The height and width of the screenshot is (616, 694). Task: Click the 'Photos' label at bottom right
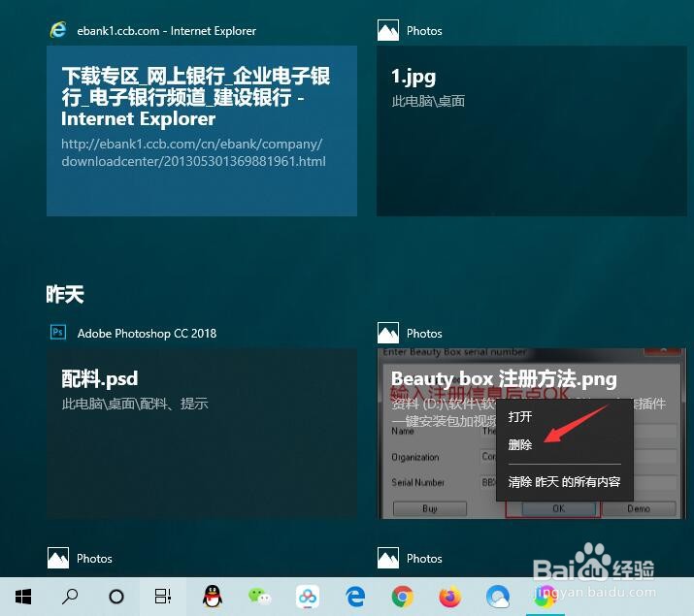tap(424, 559)
